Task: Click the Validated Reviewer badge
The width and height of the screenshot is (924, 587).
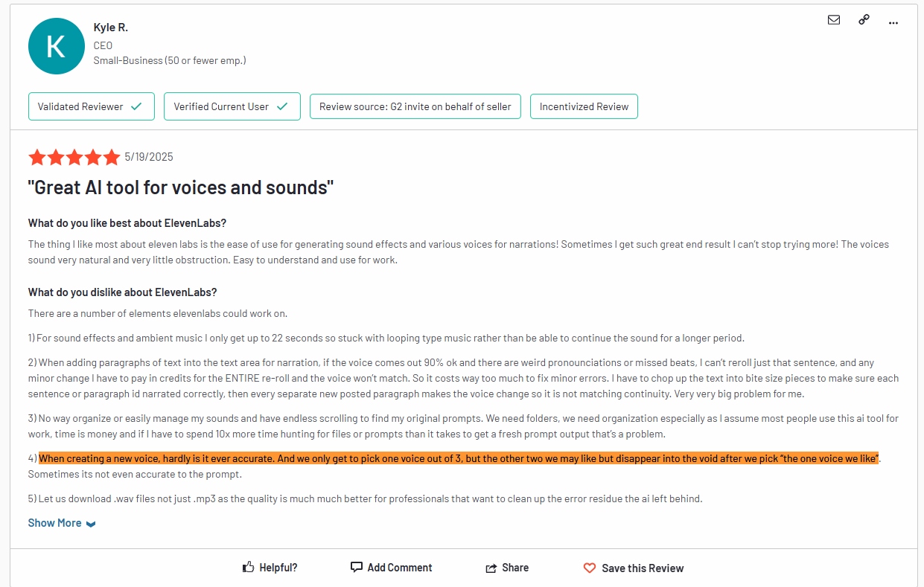Action: tap(91, 106)
